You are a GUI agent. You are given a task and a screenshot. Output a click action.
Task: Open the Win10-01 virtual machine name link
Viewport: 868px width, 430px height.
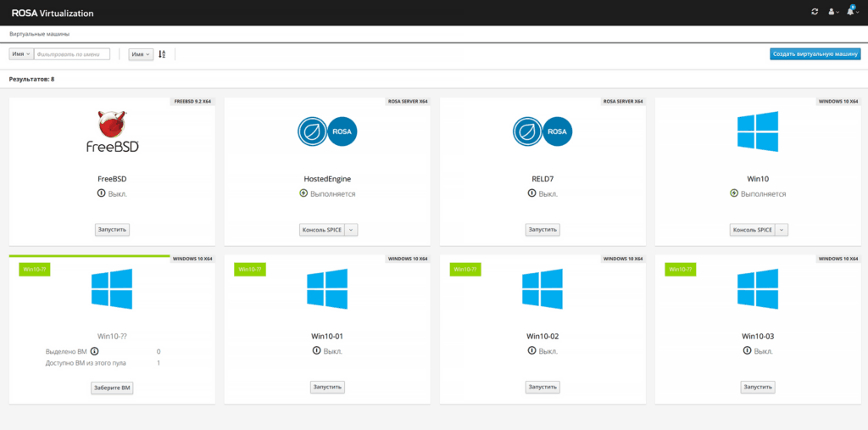pos(327,337)
